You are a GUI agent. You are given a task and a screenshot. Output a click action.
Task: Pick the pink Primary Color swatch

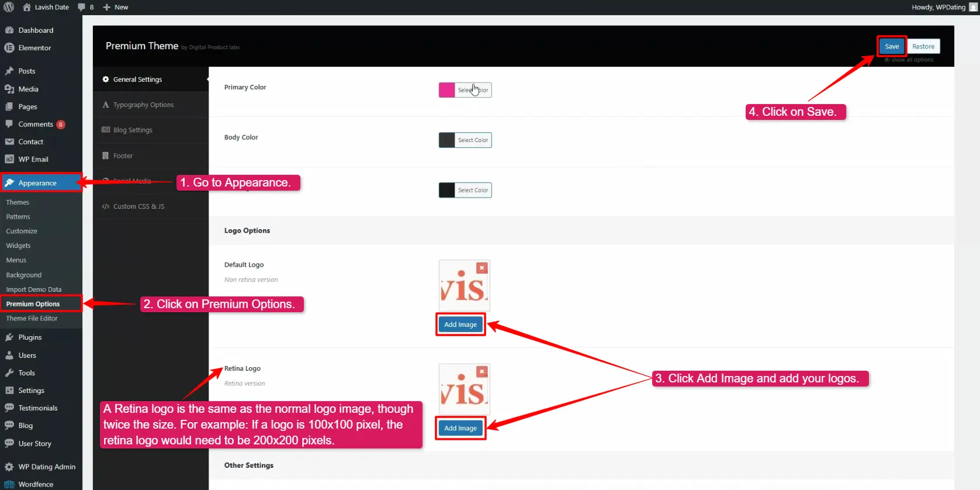click(446, 90)
